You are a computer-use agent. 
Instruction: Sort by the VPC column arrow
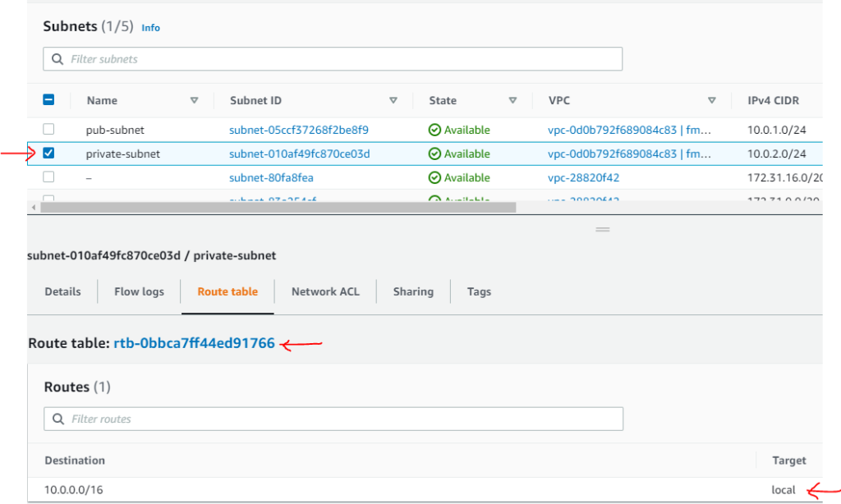click(712, 100)
